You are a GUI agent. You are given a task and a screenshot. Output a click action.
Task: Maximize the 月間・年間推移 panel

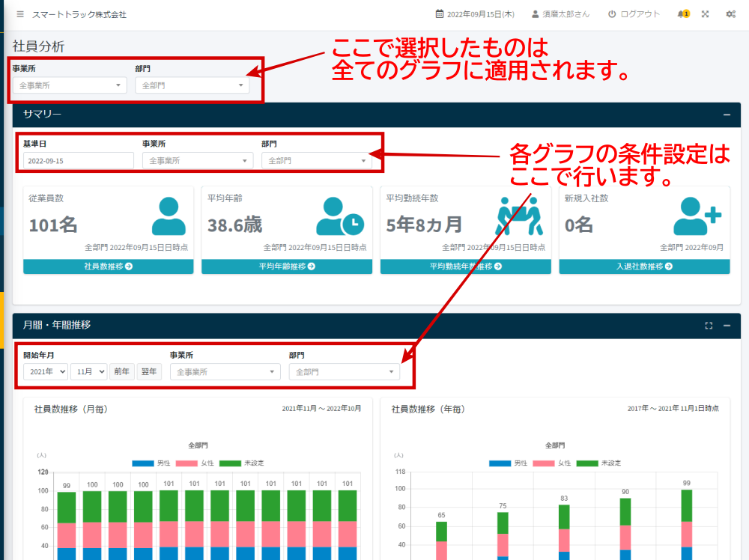(x=709, y=326)
